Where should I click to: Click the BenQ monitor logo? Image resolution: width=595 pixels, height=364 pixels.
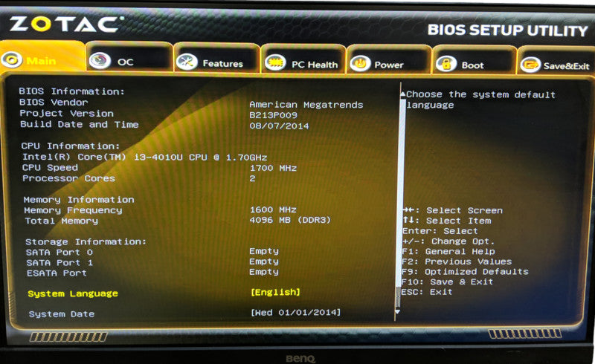point(300,358)
